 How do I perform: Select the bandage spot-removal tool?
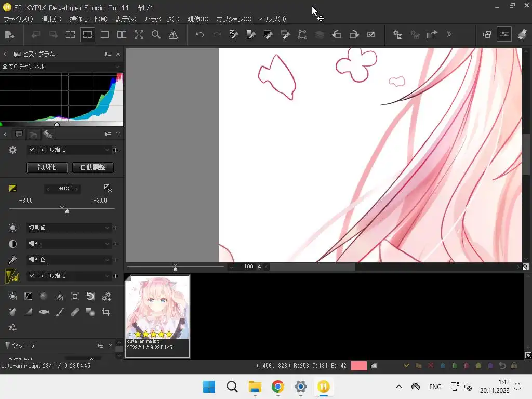pyautogui.click(x=75, y=312)
